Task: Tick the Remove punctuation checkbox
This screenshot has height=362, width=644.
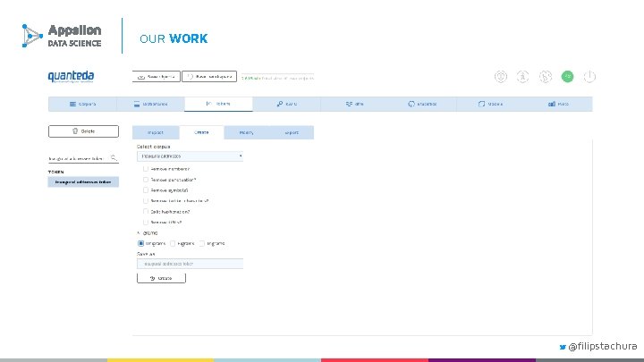Action: coord(146,180)
